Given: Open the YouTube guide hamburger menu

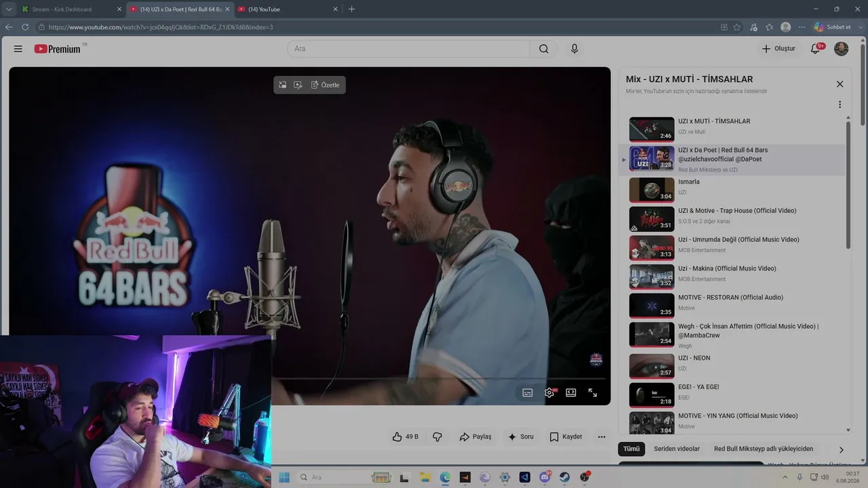Looking at the screenshot, I should (x=18, y=49).
